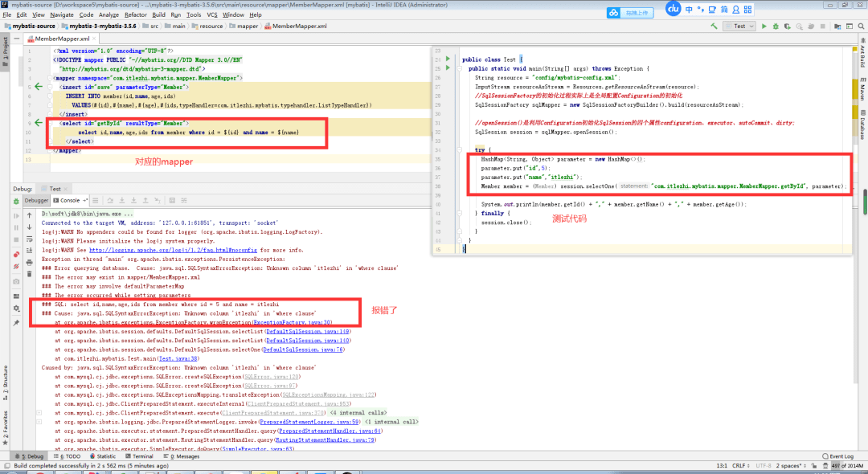
Task: Click the Debug bug icon in toolbar
Action: coord(776,26)
